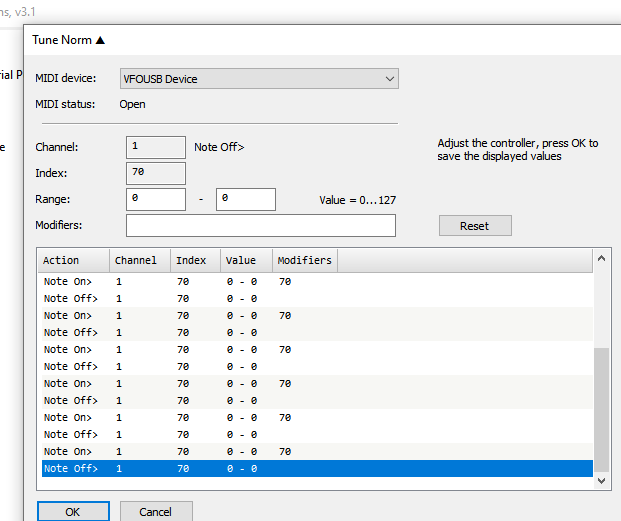Image resolution: width=621 pixels, height=521 pixels.
Task: Confirm with the OK button
Action: coord(73,511)
